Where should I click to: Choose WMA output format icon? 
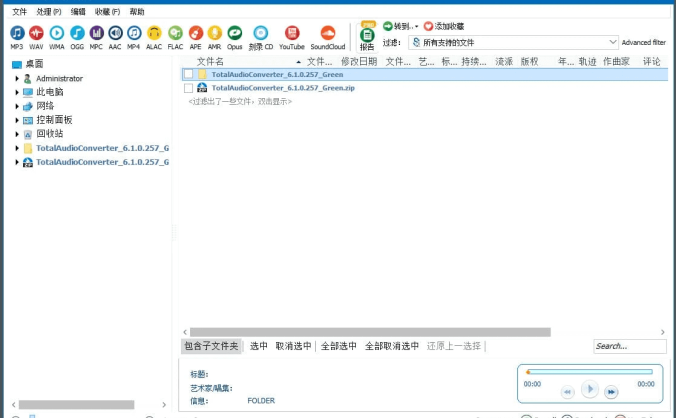point(56,33)
